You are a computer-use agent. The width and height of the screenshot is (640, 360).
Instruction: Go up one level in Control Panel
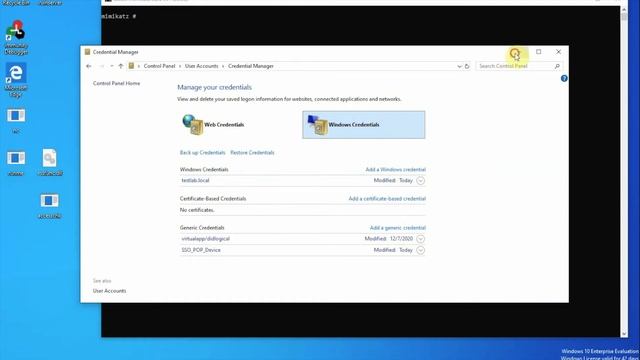(x=121, y=66)
